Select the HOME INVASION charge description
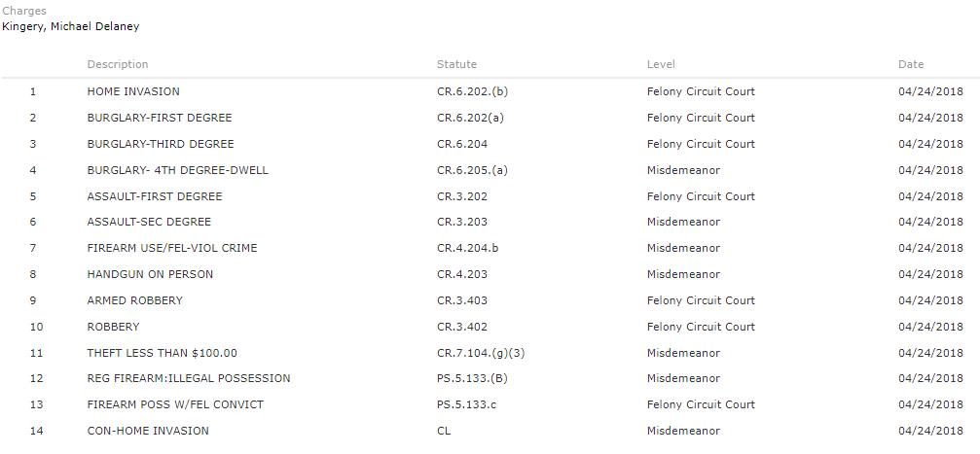This screenshot has height=454, width=980. pyautogui.click(x=133, y=91)
